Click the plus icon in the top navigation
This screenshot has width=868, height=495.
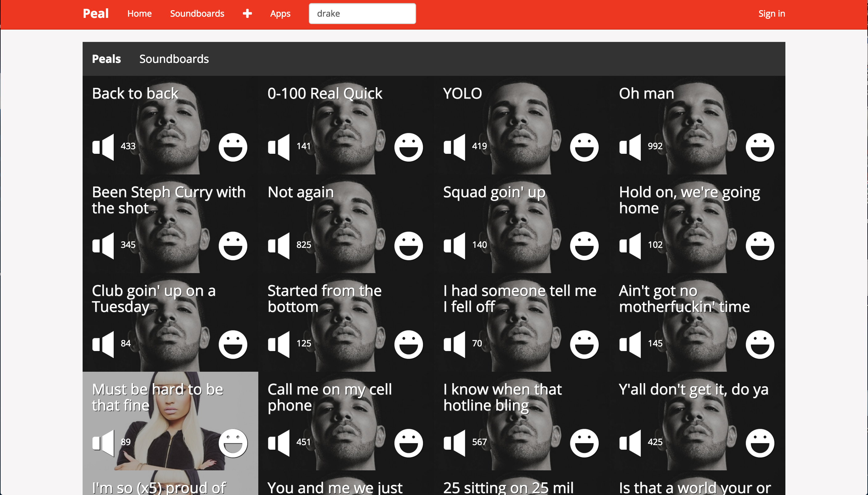247,14
